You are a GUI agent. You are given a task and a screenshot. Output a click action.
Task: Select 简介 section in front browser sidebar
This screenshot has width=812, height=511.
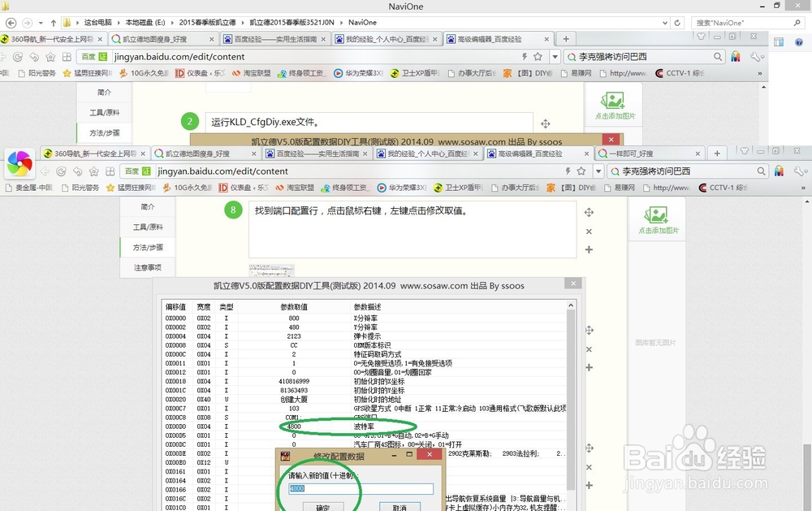[148, 206]
